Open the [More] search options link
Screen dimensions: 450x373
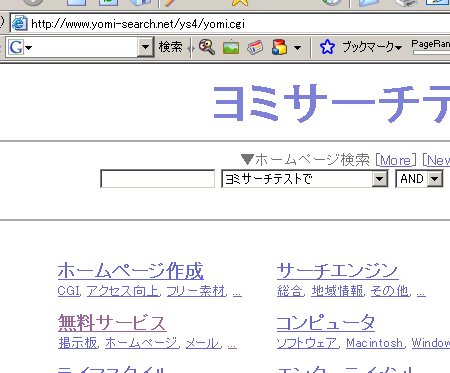click(x=396, y=160)
